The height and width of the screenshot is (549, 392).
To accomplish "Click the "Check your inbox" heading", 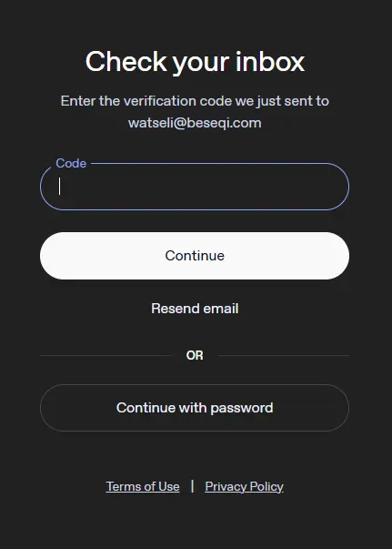I will (195, 62).
